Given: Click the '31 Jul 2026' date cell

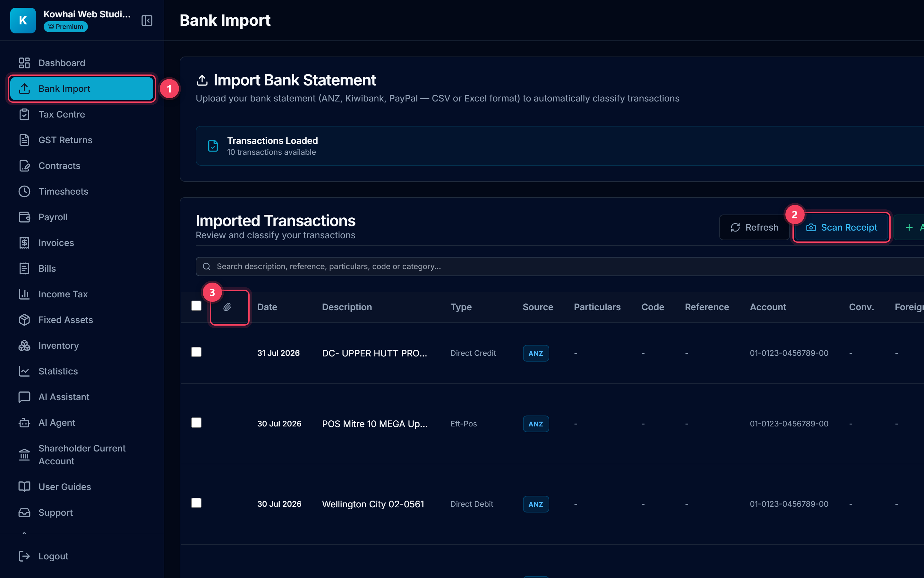Looking at the screenshot, I should [x=278, y=353].
